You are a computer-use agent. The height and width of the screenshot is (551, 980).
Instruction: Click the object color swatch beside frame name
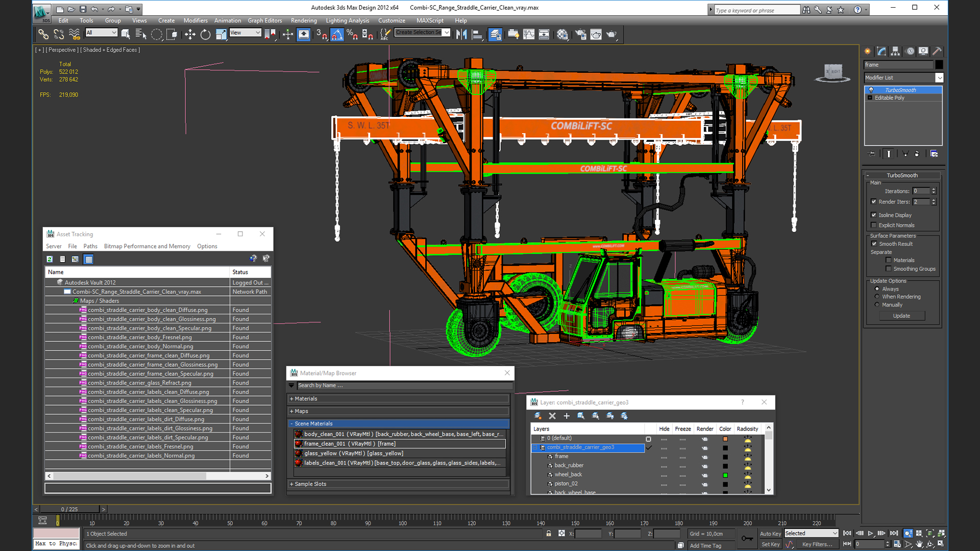[x=939, y=65]
